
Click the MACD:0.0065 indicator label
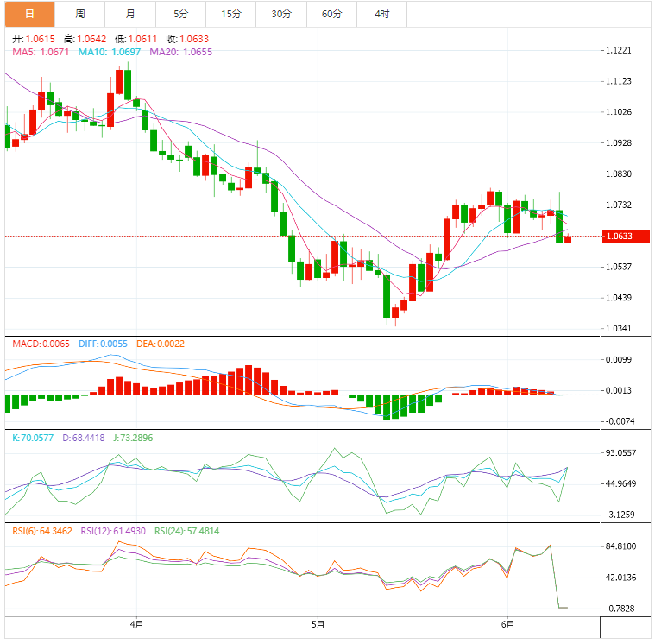tap(41, 344)
